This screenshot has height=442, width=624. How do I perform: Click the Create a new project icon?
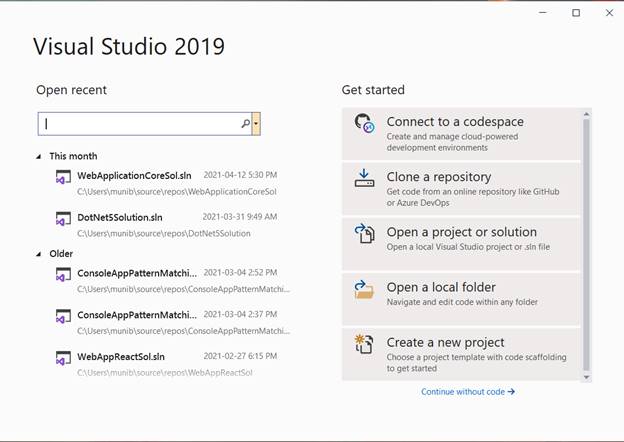(364, 344)
